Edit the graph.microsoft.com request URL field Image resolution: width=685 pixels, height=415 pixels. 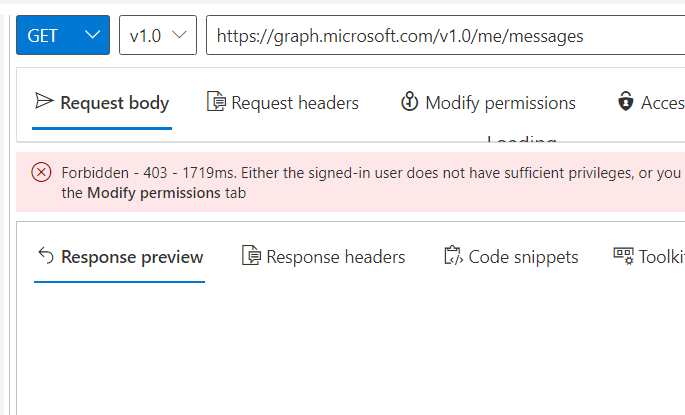(x=446, y=35)
